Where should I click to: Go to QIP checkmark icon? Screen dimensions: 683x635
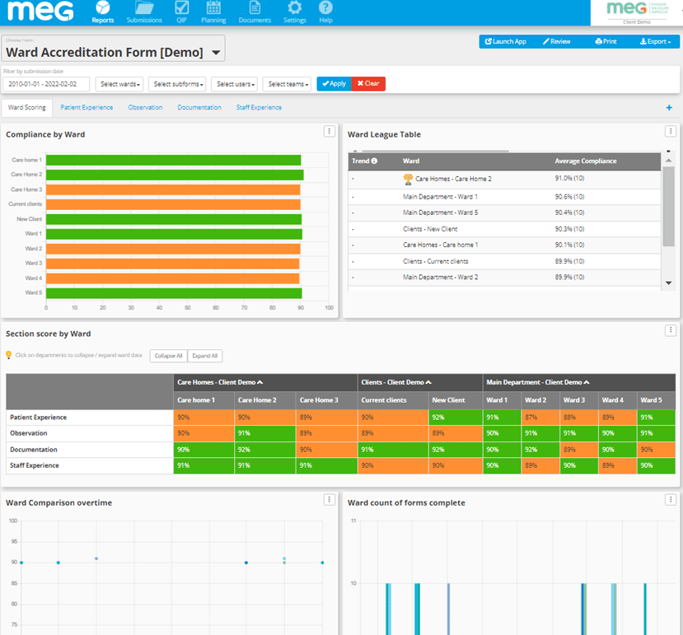coord(182,8)
